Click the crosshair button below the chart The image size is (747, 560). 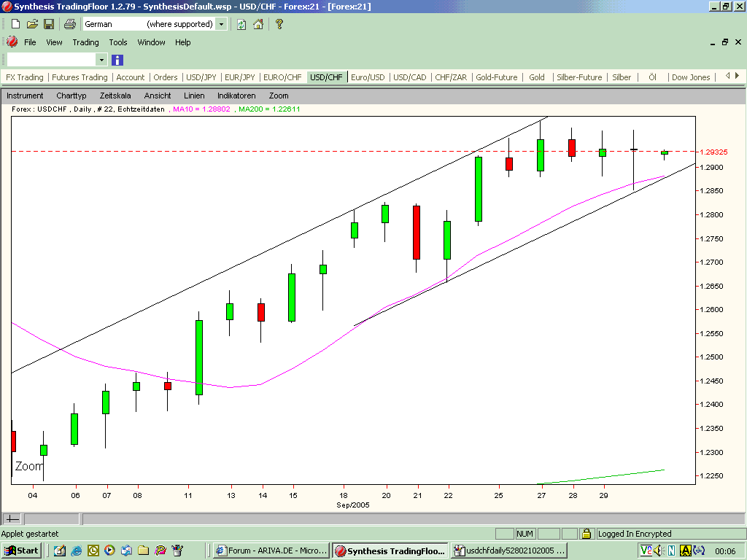click(12, 518)
